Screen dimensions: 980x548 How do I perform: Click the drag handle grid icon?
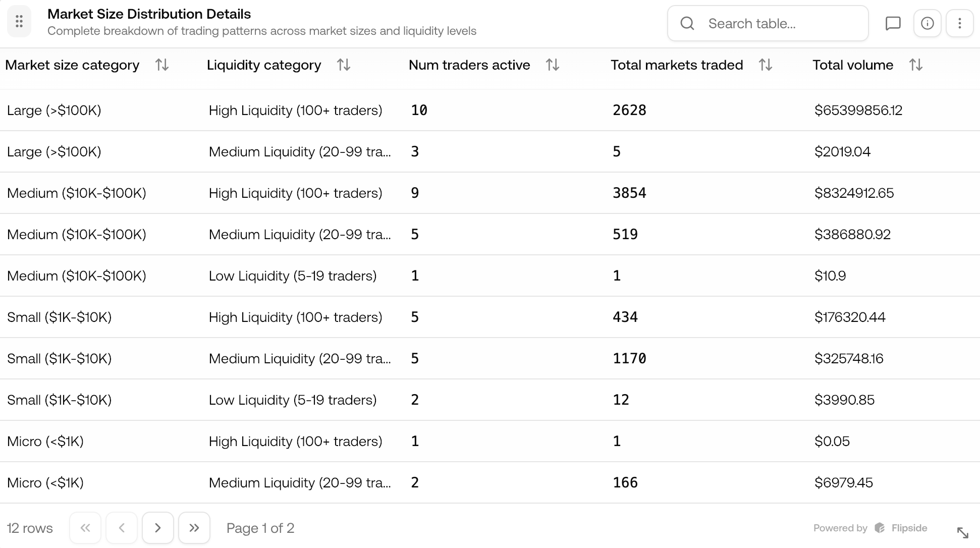point(19,21)
